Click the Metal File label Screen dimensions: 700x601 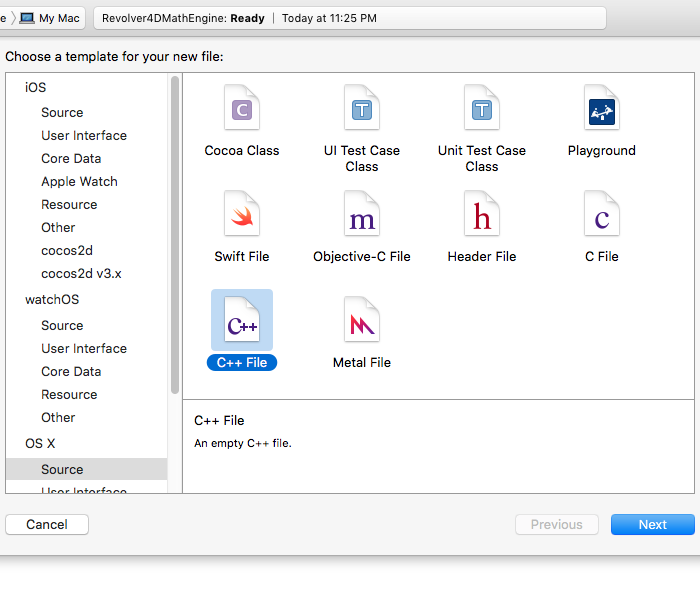362,363
